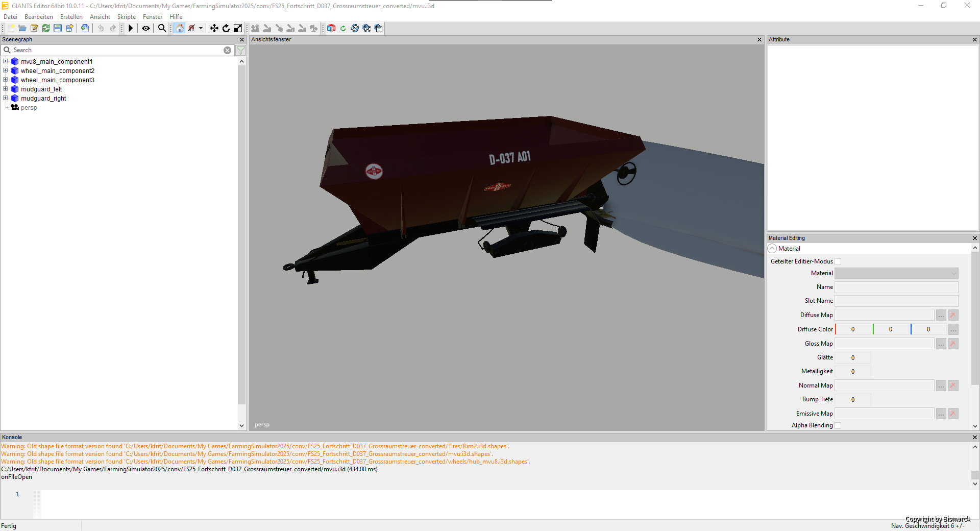Image resolution: width=980 pixels, height=531 pixels.
Task: Click the undo arrow icon
Action: click(x=101, y=28)
